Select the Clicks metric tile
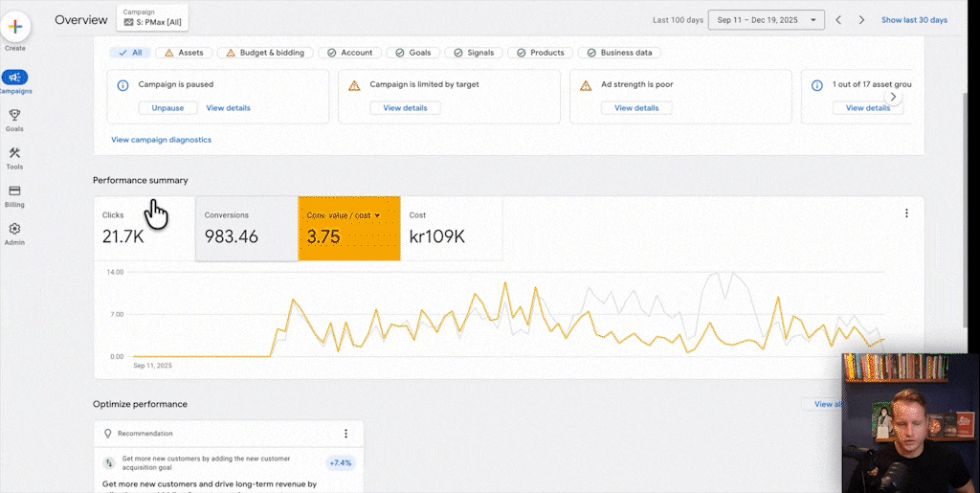 pos(144,228)
